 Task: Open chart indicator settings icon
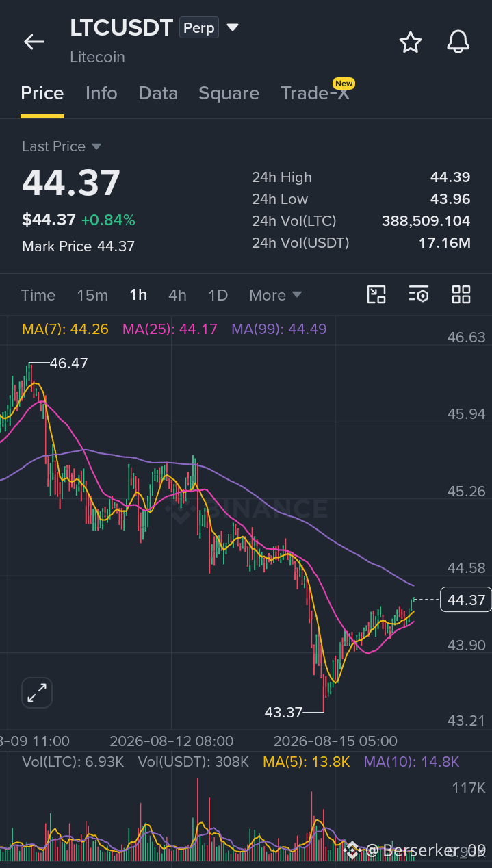(x=419, y=295)
